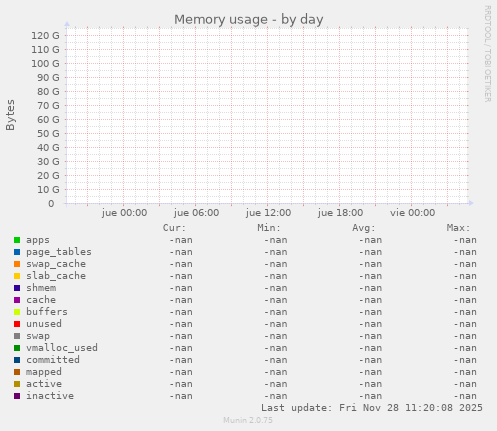The height and width of the screenshot is (431, 497).
Task: Click the 'jue 18:00' time label
Action: [341, 213]
